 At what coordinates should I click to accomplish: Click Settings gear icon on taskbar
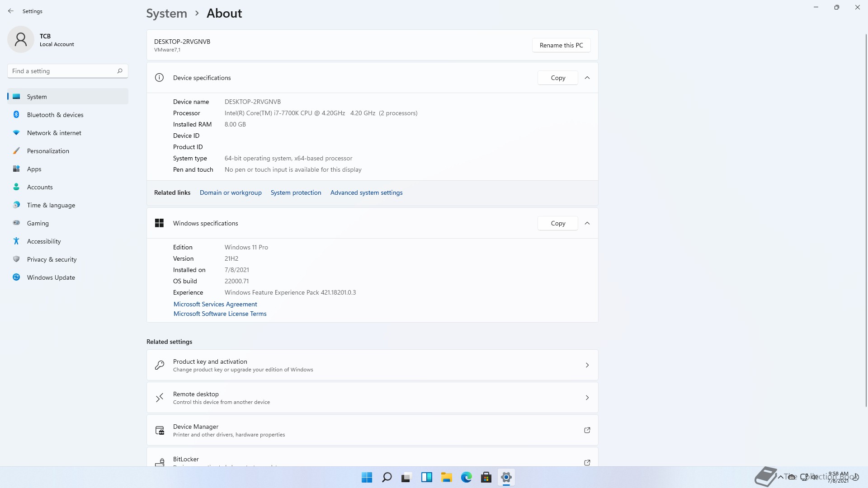click(x=506, y=477)
